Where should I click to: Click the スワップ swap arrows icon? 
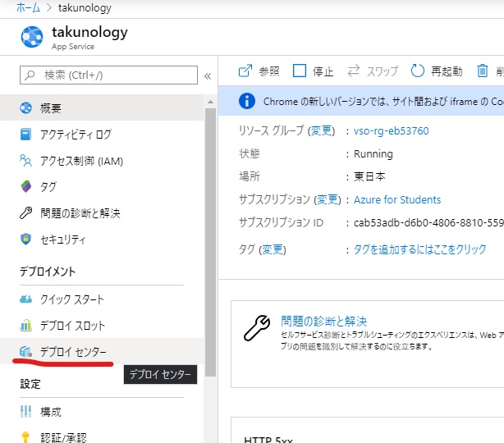(x=354, y=71)
